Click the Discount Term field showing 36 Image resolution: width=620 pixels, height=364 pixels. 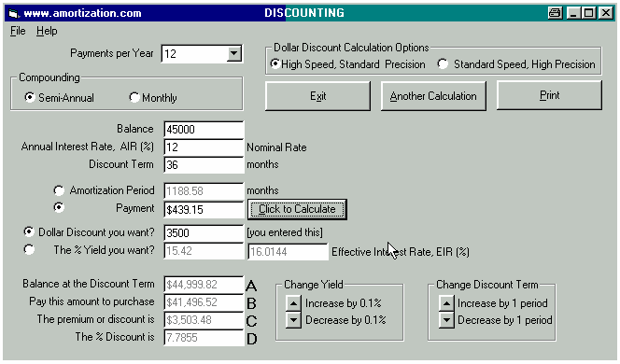coord(204,165)
